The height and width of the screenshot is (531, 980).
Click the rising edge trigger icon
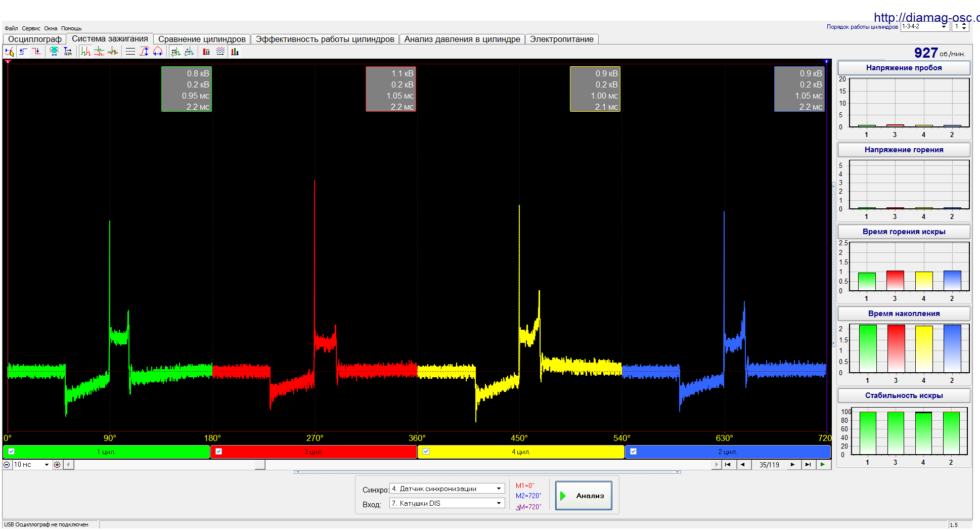pos(23,52)
